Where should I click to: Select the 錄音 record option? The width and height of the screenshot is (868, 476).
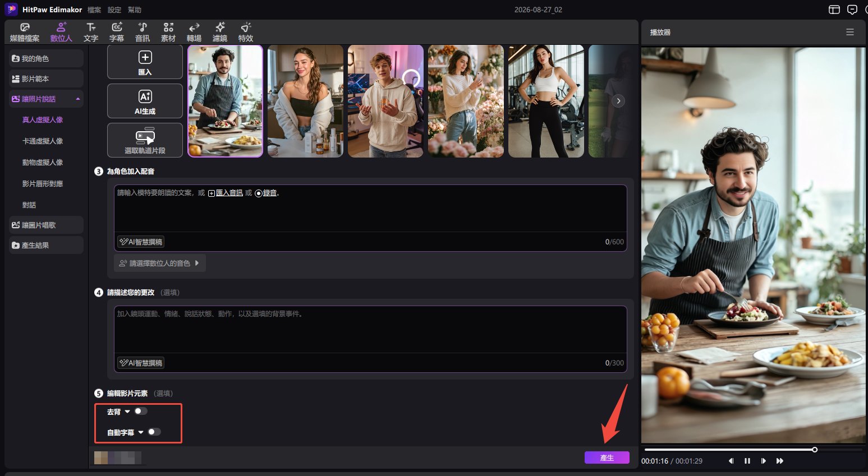pos(267,193)
